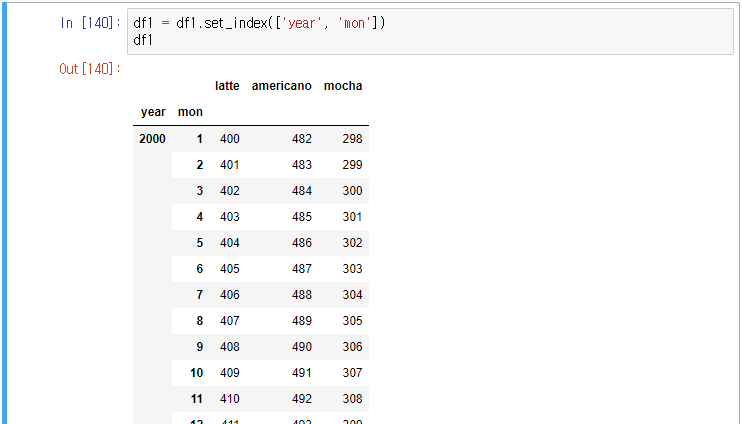Click americano value 490
The height and width of the screenshot is (424, 742).
(302, 347)
